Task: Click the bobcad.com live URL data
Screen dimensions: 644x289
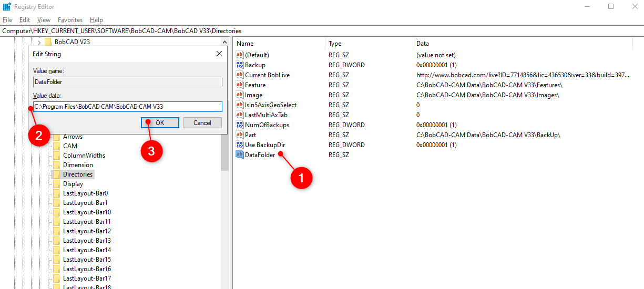Action: click(x=523, y=75)
